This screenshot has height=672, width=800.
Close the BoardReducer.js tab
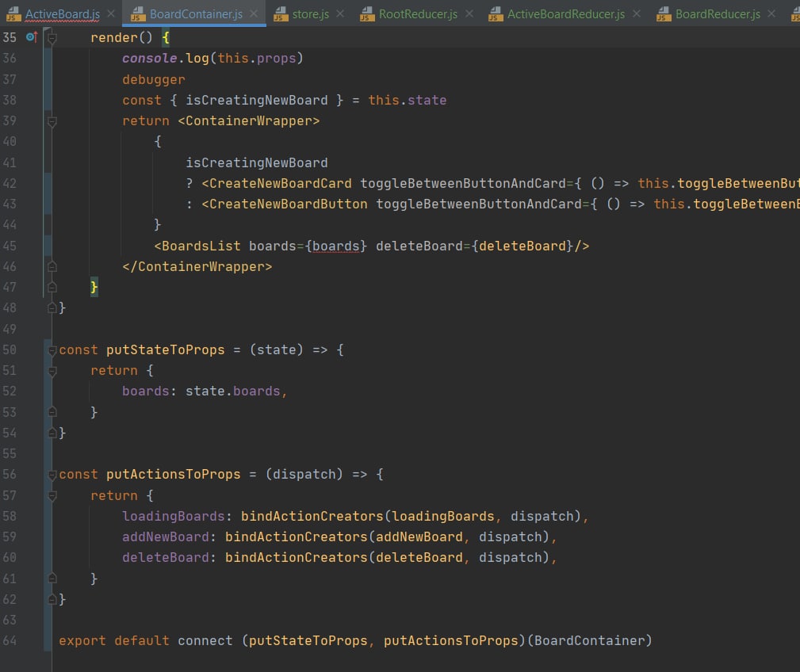pos(771,13)
